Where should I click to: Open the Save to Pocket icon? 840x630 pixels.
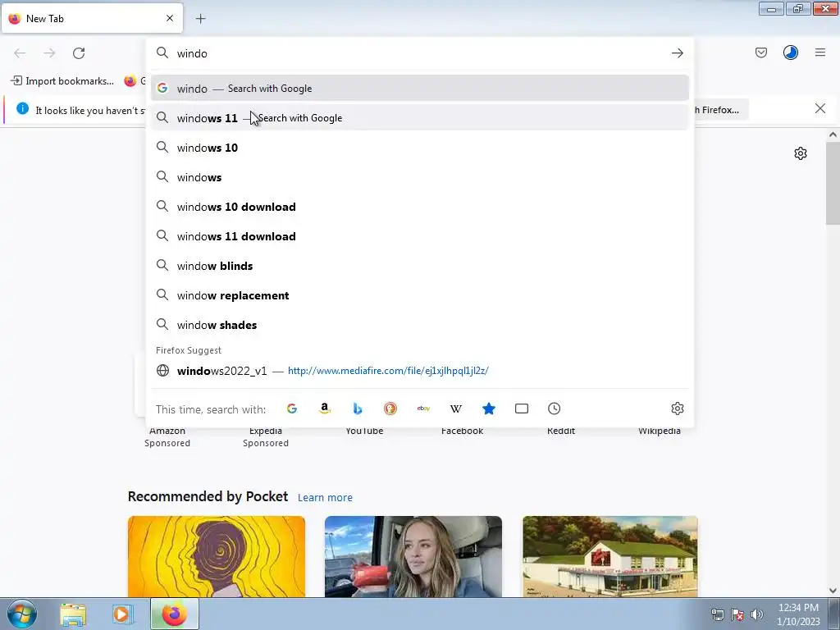pyautogui.click(x=760, y=52)
